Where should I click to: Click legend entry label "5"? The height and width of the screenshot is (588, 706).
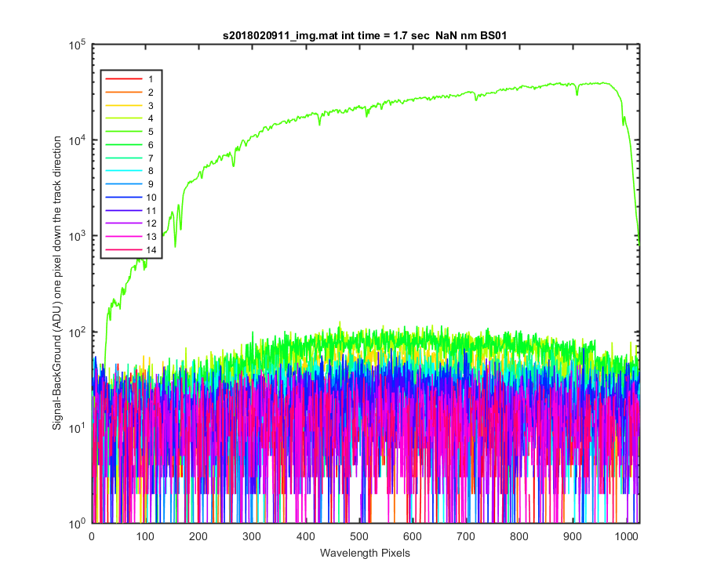point(151,132)
